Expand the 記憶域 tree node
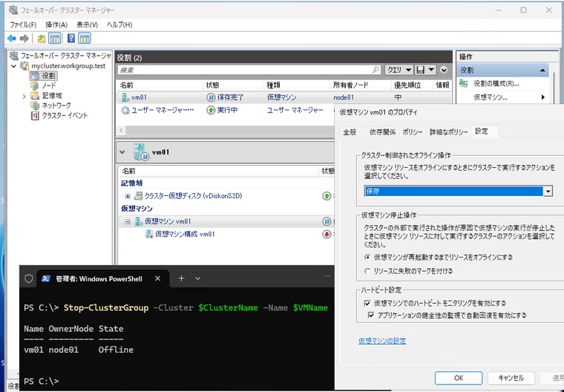Viewport: 564px width, 392px height. point(24,96)
